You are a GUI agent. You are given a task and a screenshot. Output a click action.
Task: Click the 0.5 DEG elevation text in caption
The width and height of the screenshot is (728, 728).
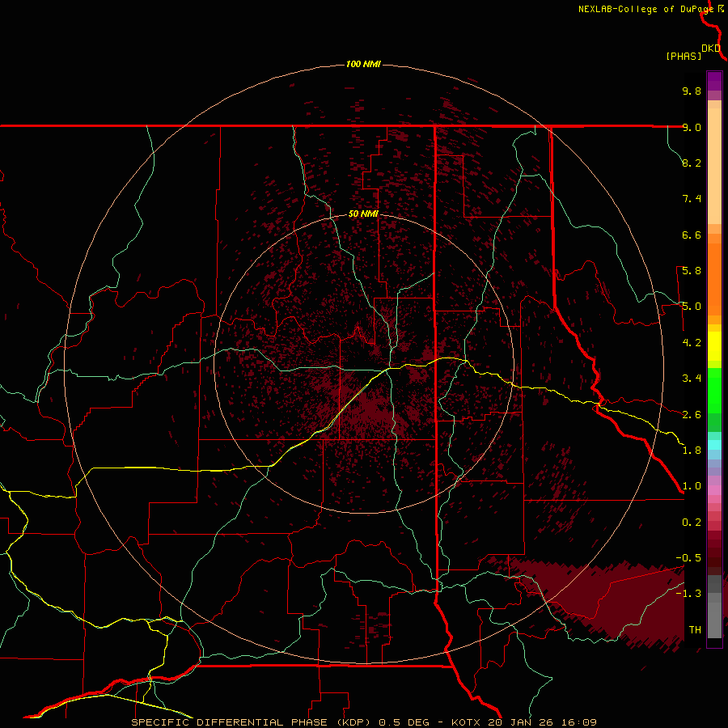[x=404, y=722]
